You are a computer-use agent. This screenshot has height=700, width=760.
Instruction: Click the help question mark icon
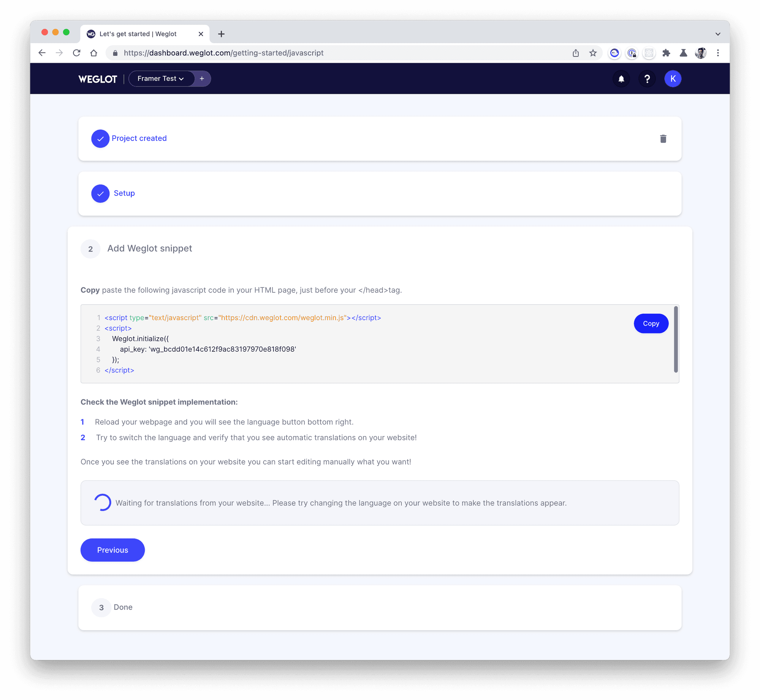pyautogui.click(x=648, y=78)
